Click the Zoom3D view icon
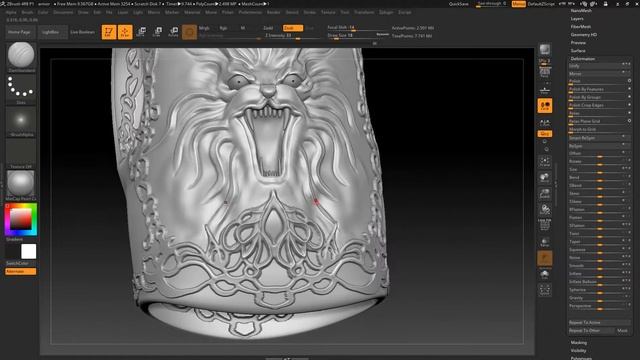Viewport: 640px width, 360px height. pos(545,194)
